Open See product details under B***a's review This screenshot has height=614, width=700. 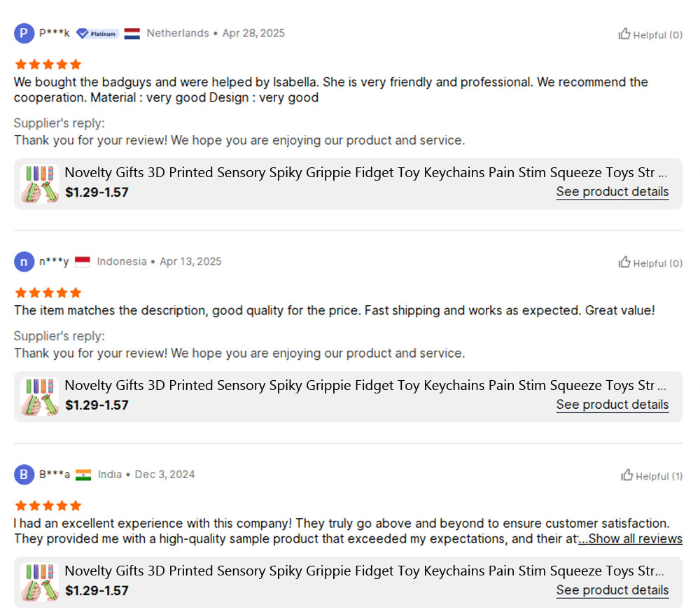[x=612, y=590]
